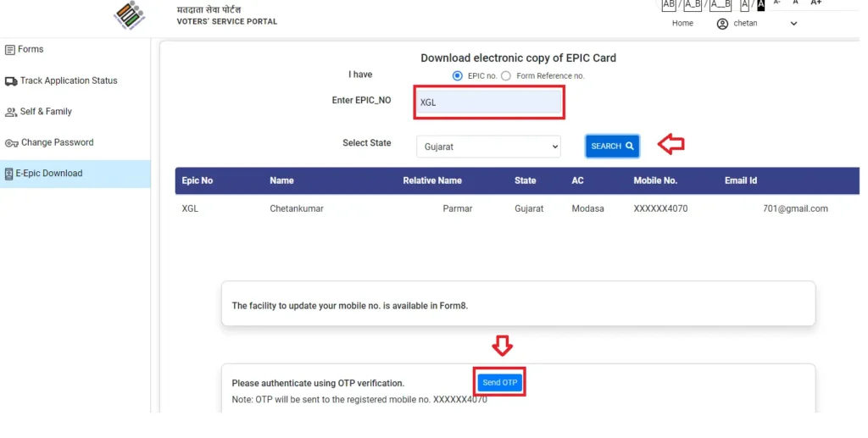Click the Form8 mobile update notice text

tap(350, 306)
